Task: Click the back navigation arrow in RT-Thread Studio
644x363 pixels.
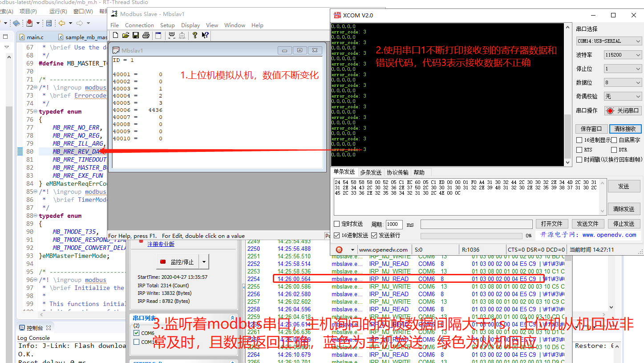Action: (62, 23)
